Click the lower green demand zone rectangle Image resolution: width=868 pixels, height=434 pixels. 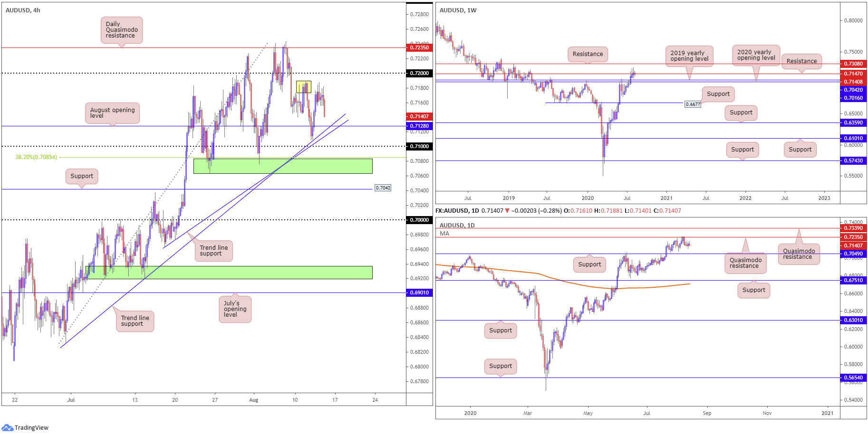229,272
